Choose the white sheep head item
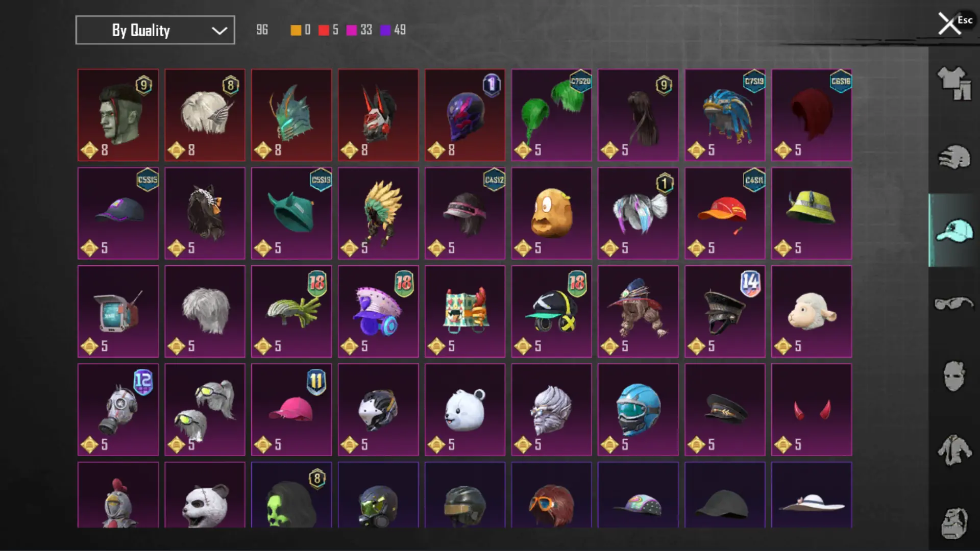 [x=812, y=311]
